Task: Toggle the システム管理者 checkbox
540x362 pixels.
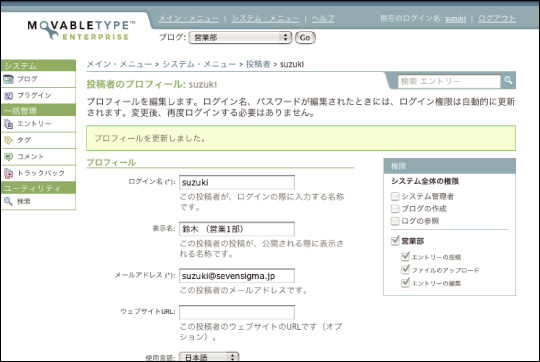Action: coord(395,196)
